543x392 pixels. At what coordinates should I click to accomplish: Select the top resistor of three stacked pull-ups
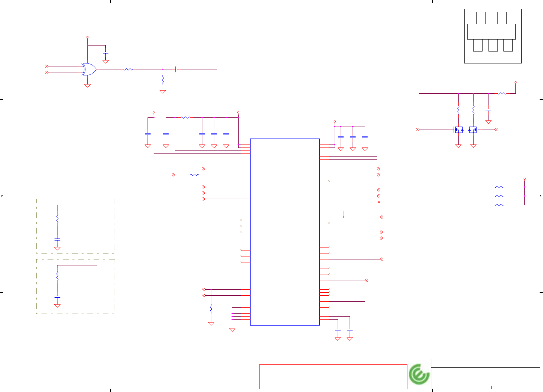[499, 187]
